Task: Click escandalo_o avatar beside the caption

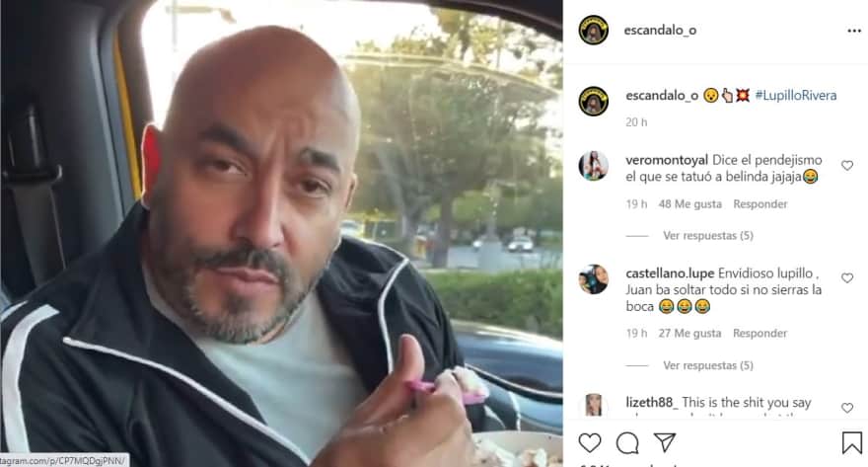Action: (x=594, y=101)
